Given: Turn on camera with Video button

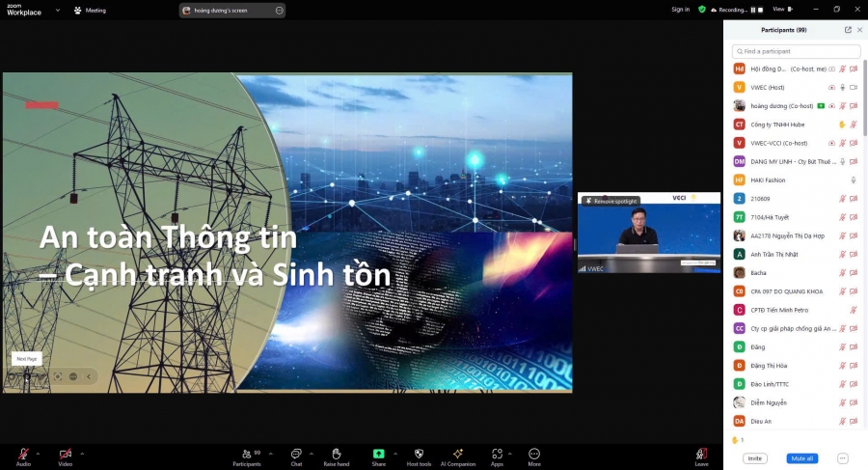Looking at the screenshot, I should pyautogui.click(x=66, y=454).
